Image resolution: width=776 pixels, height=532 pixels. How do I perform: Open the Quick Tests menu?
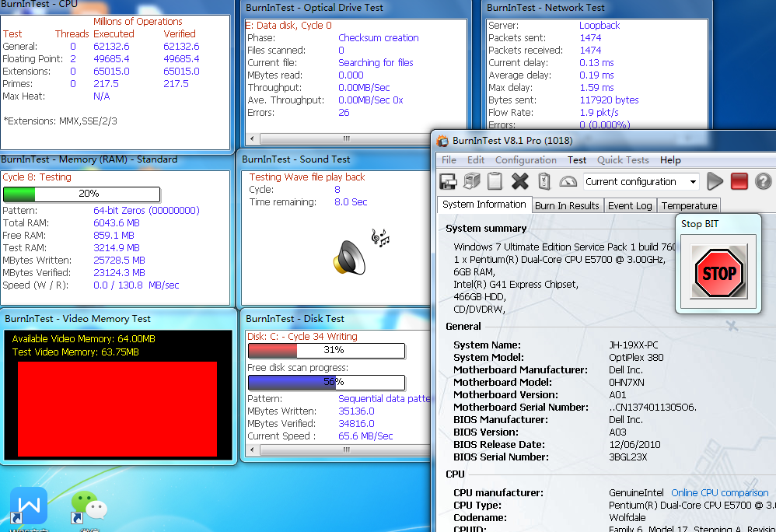(x=623, y=160)
